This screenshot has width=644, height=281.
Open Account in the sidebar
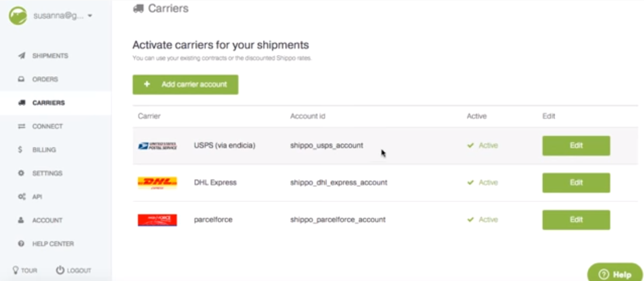pos(47,220)
